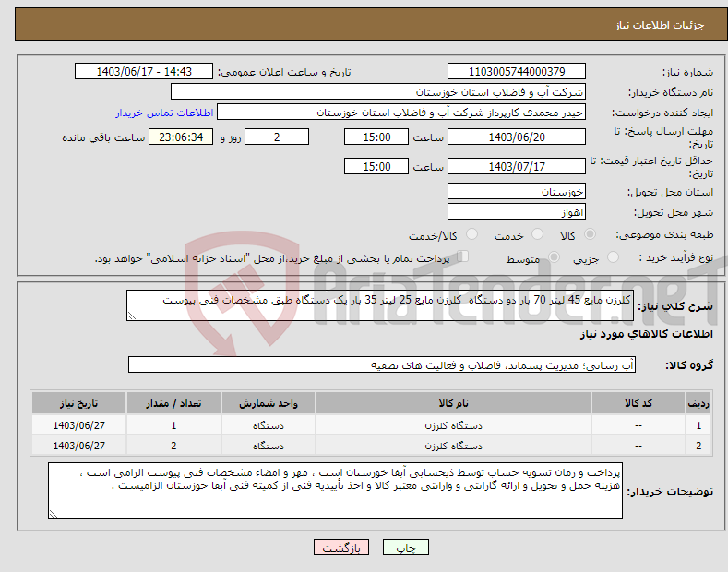728x572 pixels.
Task: Toggle the اسناد خزانه اسلامی payment checkbox
Action: click(x=462, y=256)
